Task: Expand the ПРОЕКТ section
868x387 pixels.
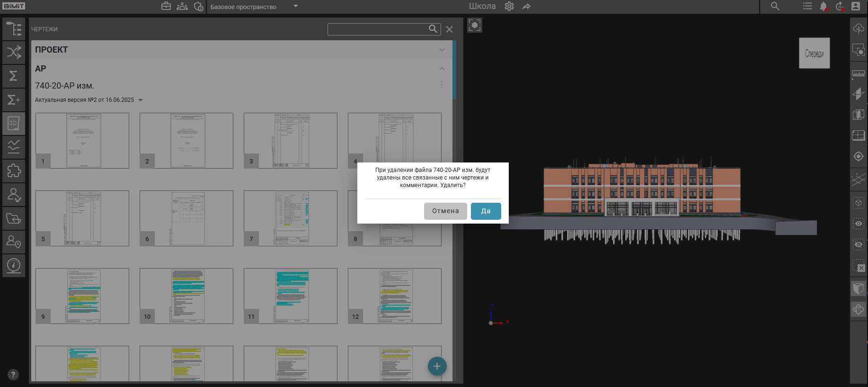Action: click(442, 50)
